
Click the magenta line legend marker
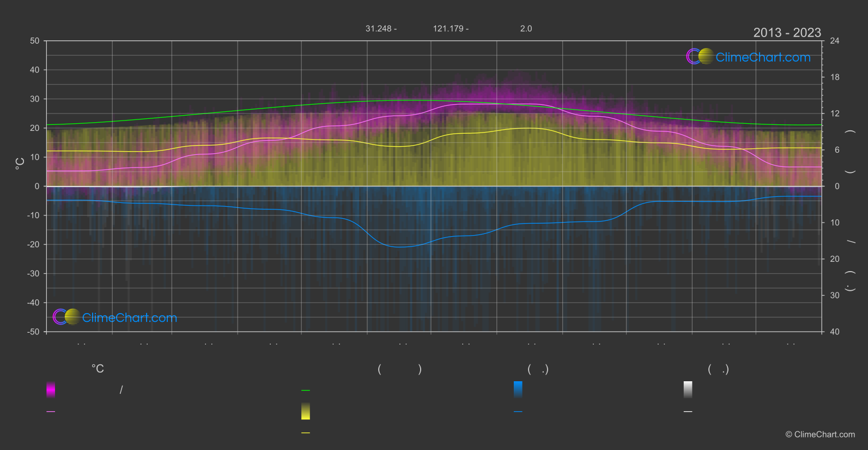[x=51, y=412]
